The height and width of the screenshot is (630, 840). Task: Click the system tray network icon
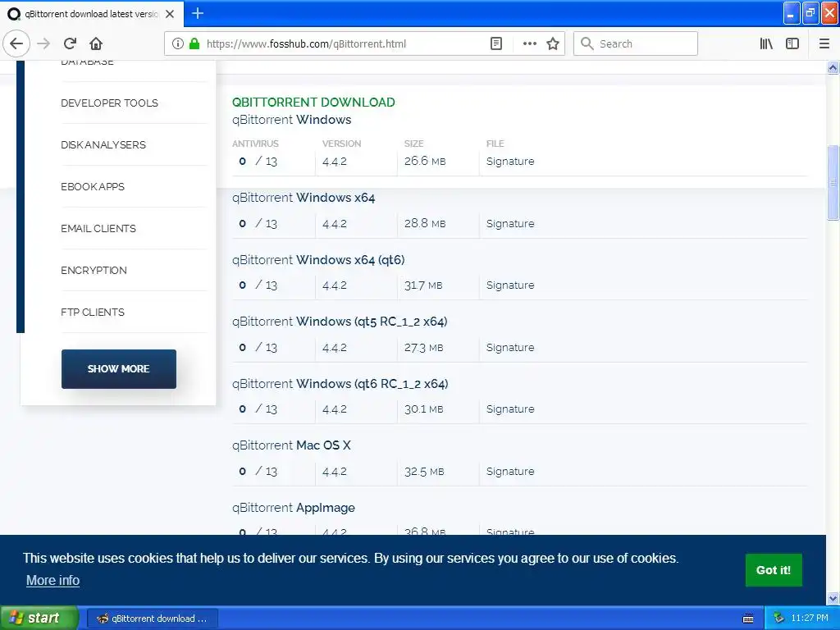[778, 619]
